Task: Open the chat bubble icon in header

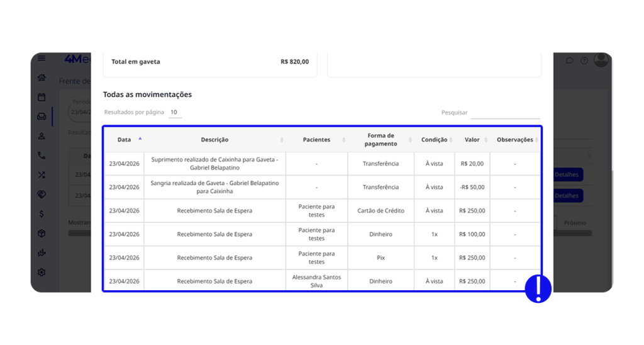Action: click(569, 60)
